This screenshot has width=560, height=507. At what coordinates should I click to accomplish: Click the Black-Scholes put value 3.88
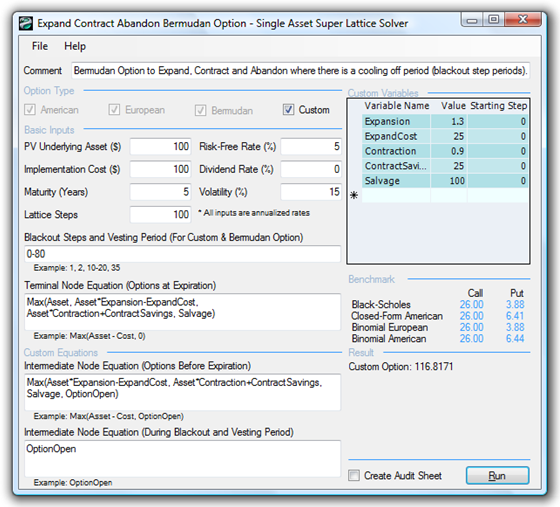pos(515,305)
